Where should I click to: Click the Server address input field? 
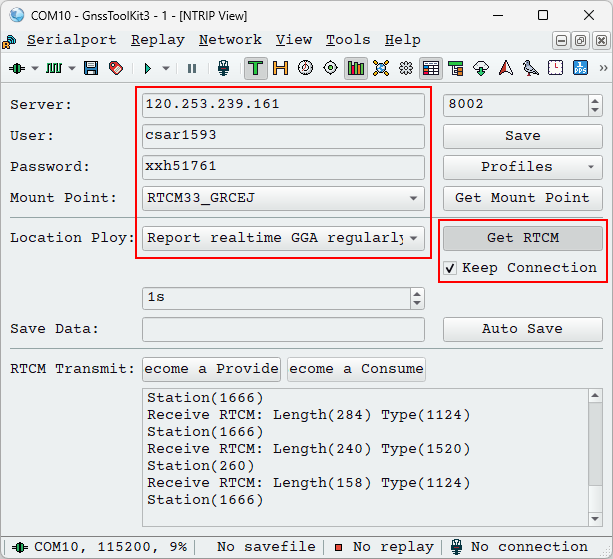[x=284, y=105]
